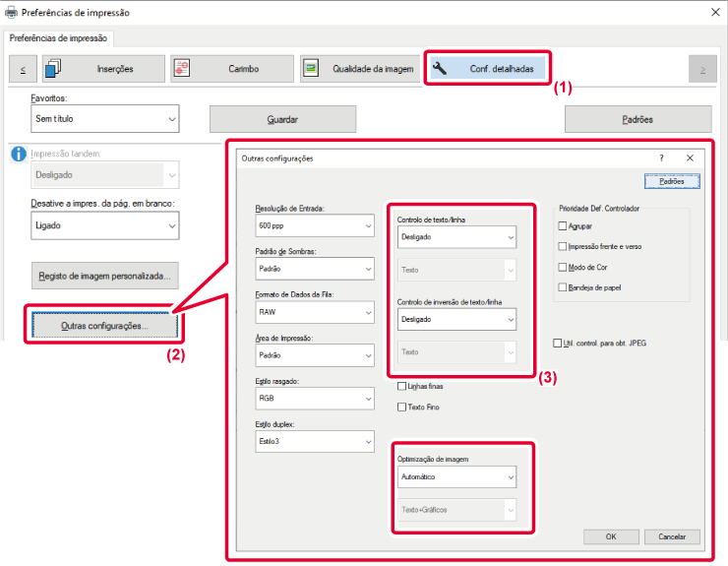Open the Resolução de Entrada dropdown
Viewport: 728px width, 566px height.
click(315, 226)
